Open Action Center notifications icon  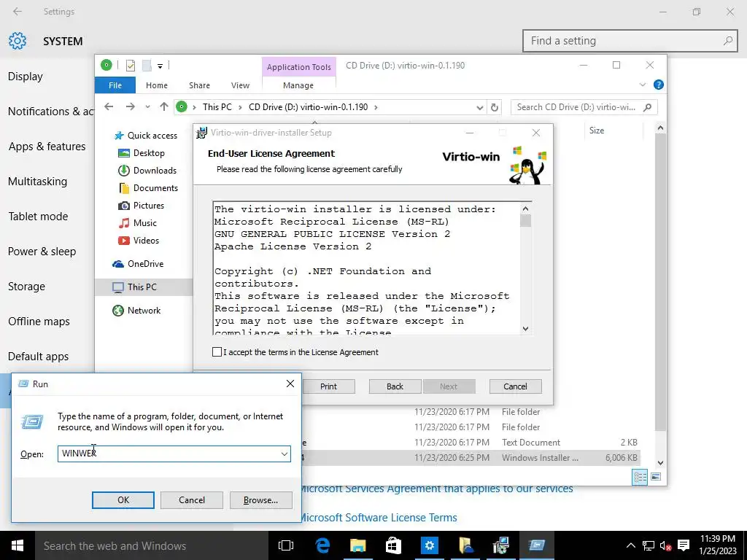684,545
